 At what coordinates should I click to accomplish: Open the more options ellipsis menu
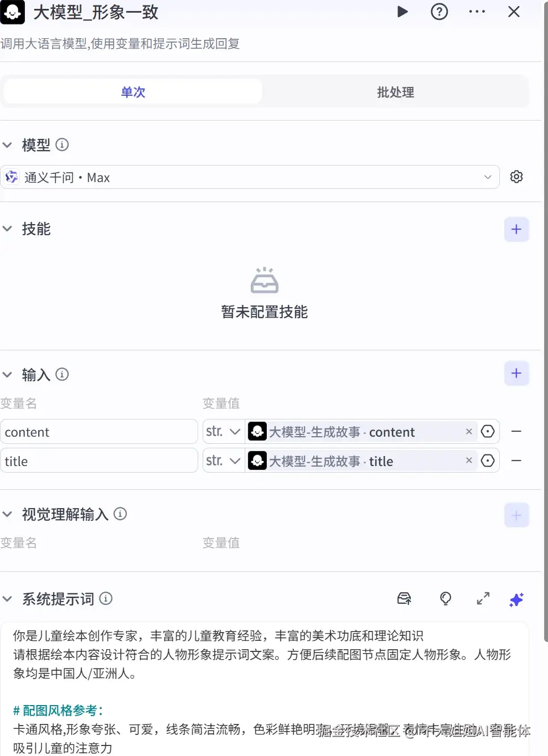click(x=477, y=12)
